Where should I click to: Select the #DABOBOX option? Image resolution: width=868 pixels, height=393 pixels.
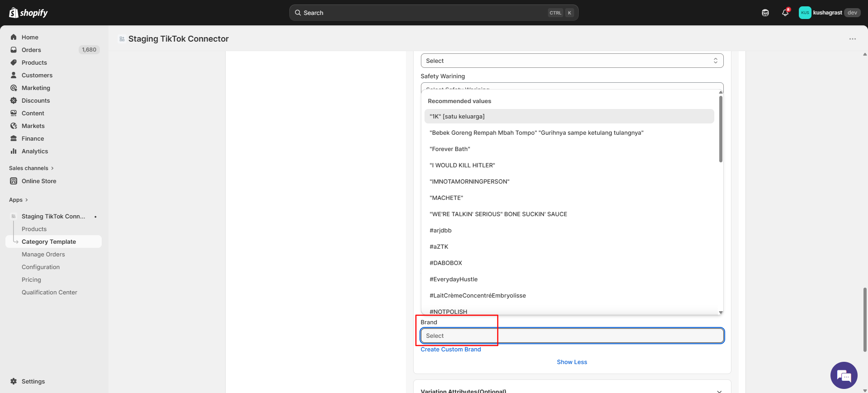click(446, 263)
